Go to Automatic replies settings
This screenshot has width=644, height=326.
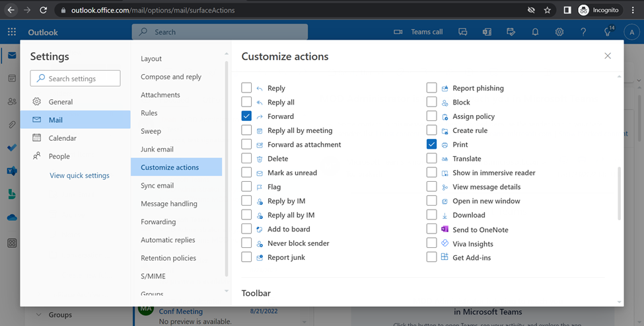168,240
